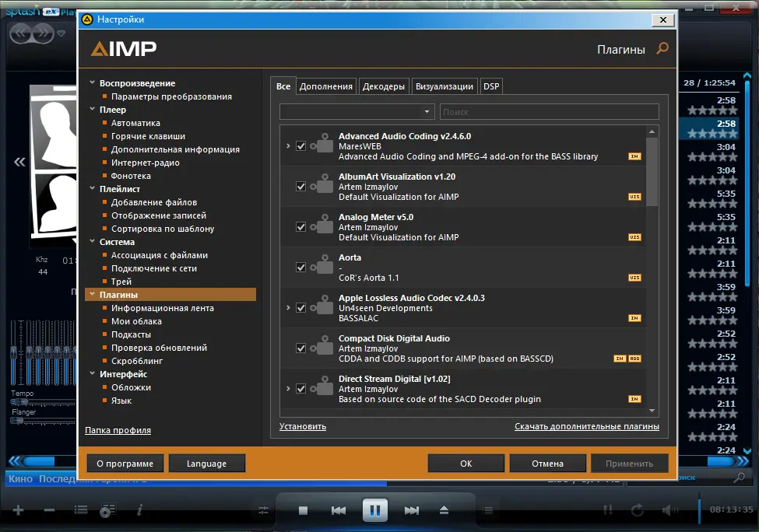Uncheck the AlbumArt Visualization plugin checkbox
Viewport: 759px width, 532px height.
(x=300, y=187)
